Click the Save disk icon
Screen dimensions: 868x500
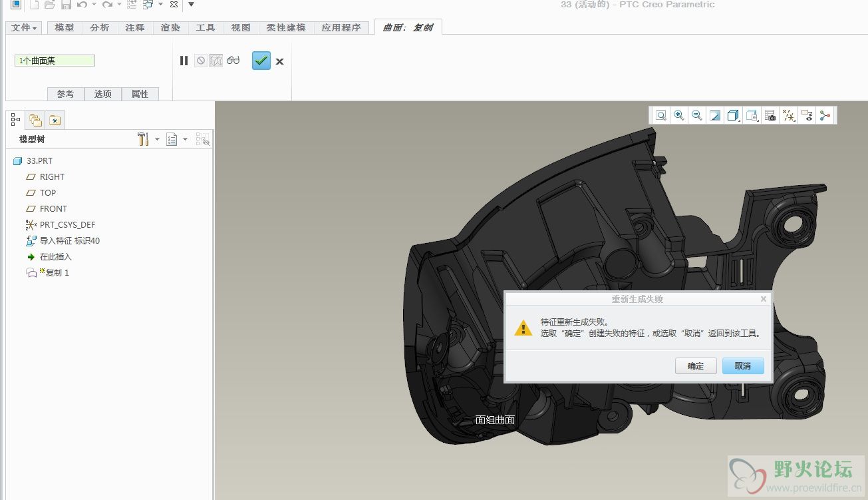coord(66,5)
